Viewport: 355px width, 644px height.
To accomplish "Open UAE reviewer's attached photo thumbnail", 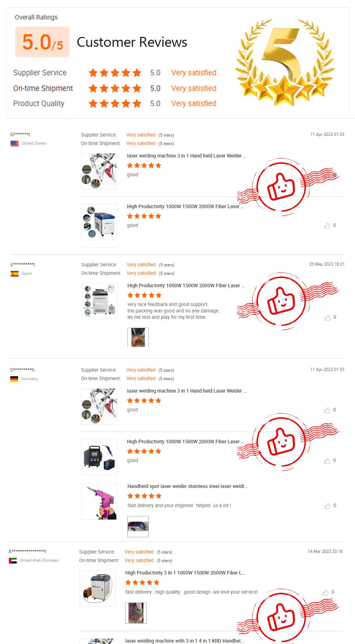I will click(x=136, y=613).
